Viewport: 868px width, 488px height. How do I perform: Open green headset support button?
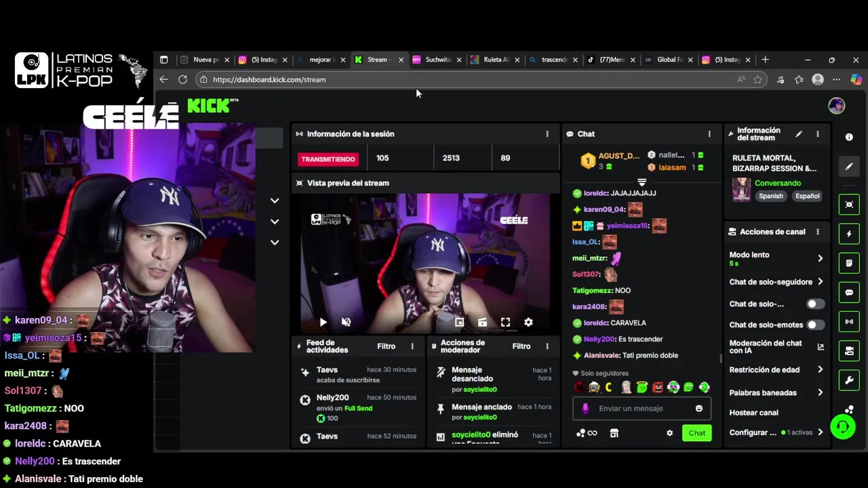pos(843,427)
